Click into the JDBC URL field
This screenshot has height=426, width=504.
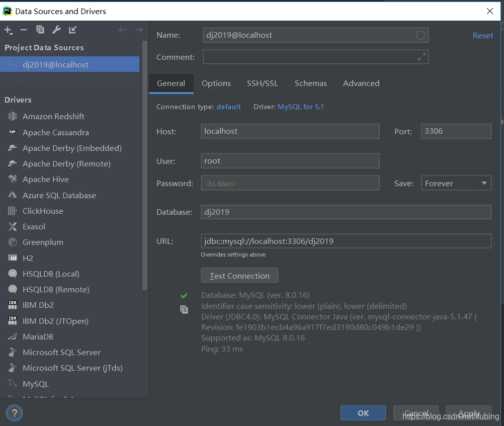click(346, 241)
